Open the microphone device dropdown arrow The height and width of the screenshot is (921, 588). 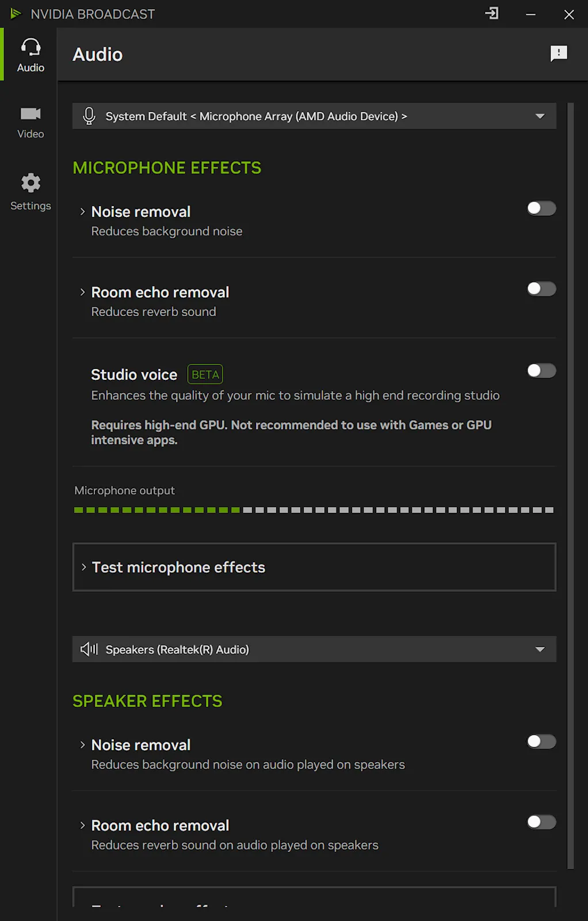coord(540,116)
